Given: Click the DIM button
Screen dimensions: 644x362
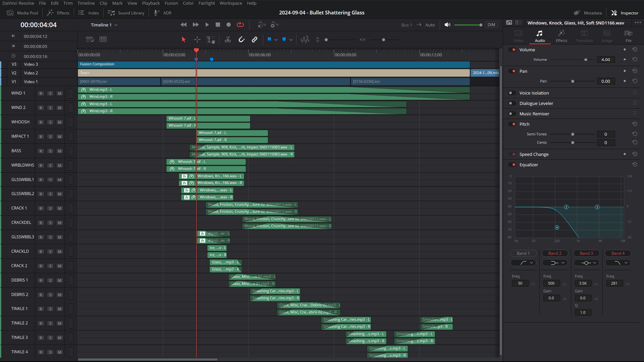Looking at the screenshot, I should coord(491,25).
